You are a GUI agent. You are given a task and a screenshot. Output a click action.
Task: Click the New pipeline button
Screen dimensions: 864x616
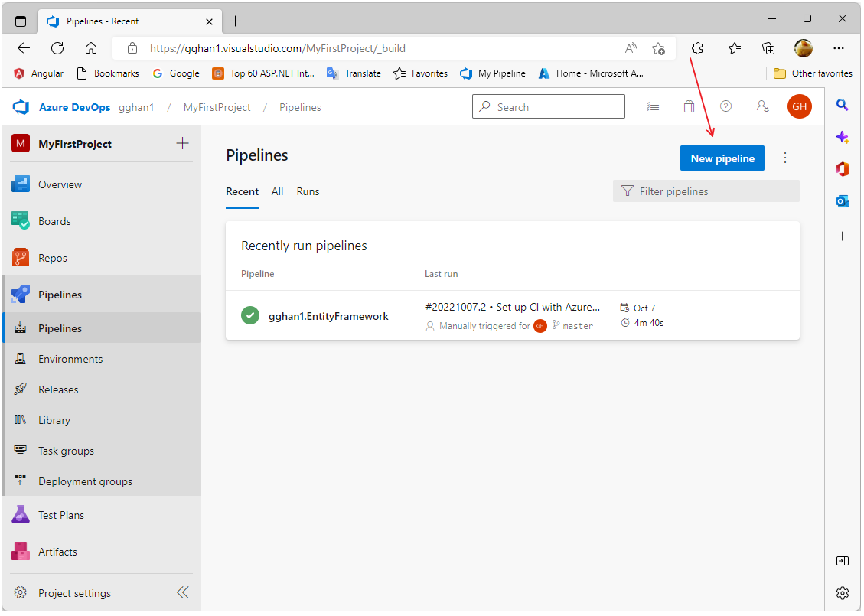[722, 158]
